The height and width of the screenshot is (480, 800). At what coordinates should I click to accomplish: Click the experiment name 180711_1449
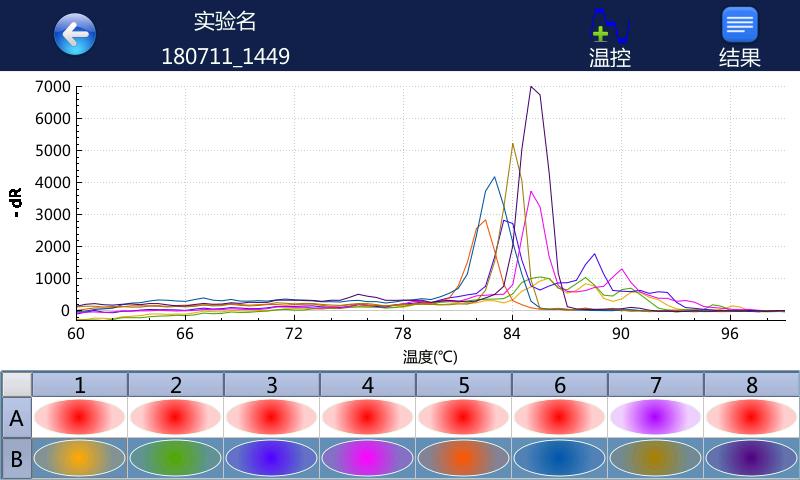(x=225, y=56)
